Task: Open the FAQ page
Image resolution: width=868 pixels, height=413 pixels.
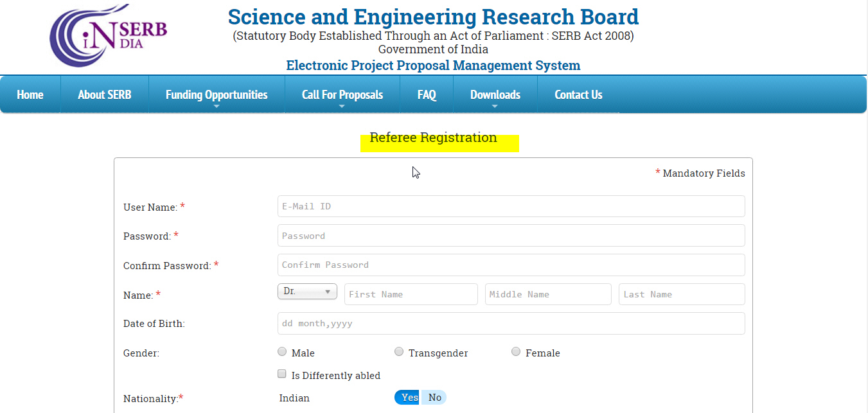Action: tap(427, 94)
